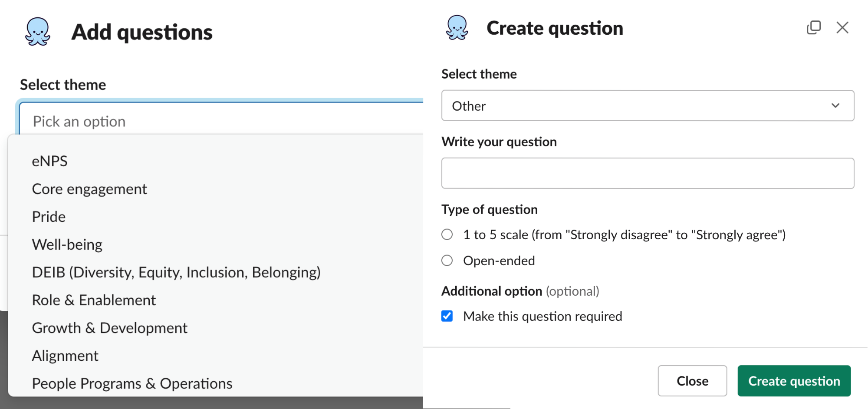The height and width of the screenshot is (409, 868).
Task: Uncheck Make this question required
Action: click(447, 316)
